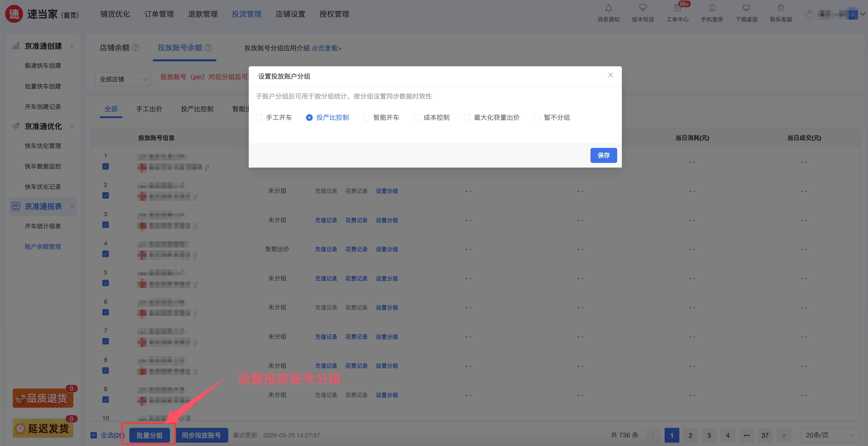Expand the 京准通创建 sidebar section
Image resolution: width=868 pixels, height=446 pixels.
pyautogui.click(x=43, y=46)
